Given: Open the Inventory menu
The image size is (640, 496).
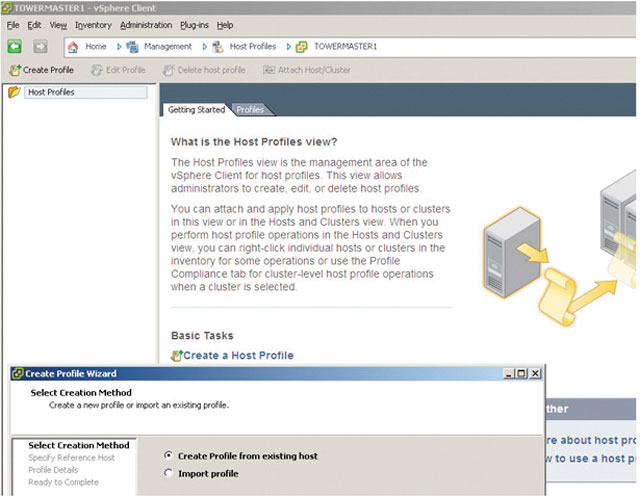Looking at the screenshot, I should (93, 25).
